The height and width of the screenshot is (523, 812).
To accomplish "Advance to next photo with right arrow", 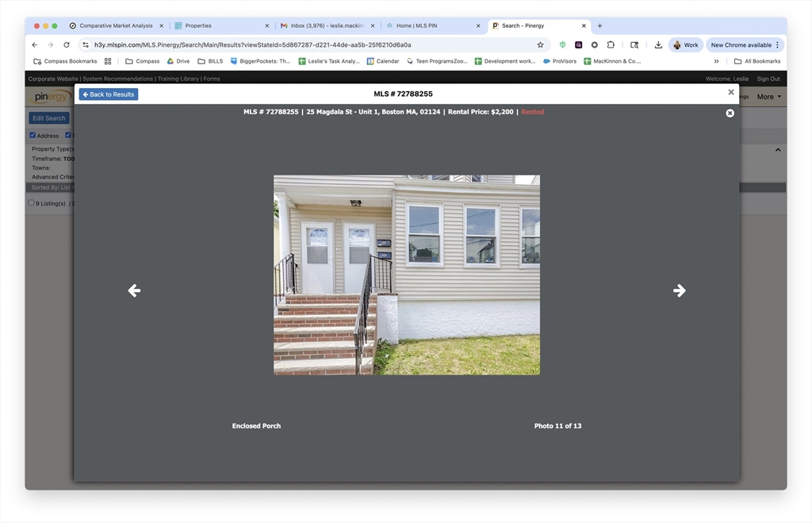I will (680, 290).
